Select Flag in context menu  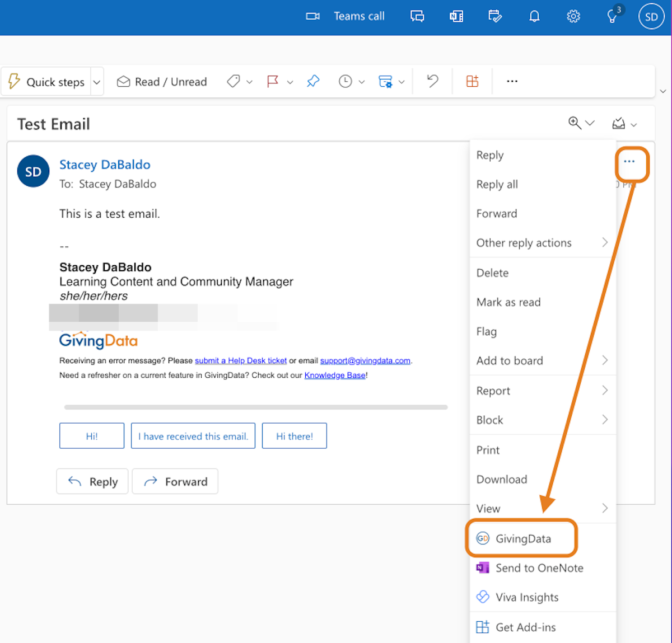coord(543,331)
